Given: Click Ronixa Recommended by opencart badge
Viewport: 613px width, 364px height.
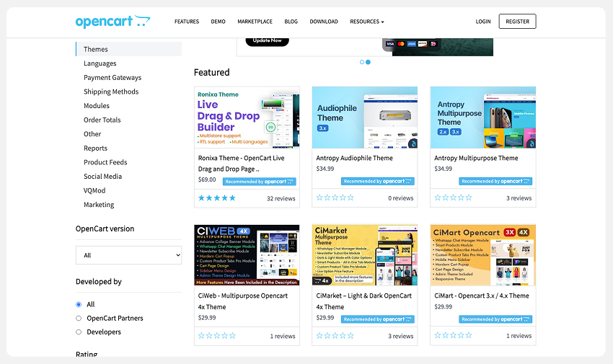Looking at the screenshot, I should (x=259, y=182).
